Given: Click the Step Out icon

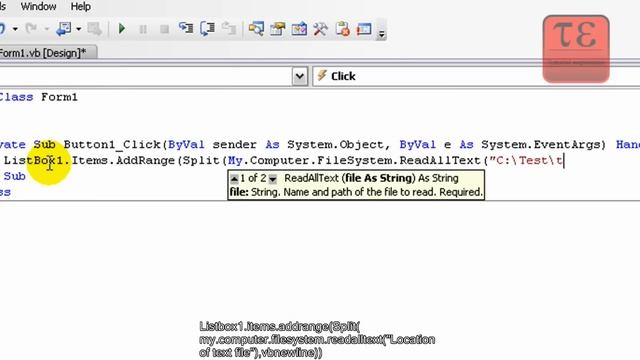Looking at the screenshot, I should click(x=229, y=29).
